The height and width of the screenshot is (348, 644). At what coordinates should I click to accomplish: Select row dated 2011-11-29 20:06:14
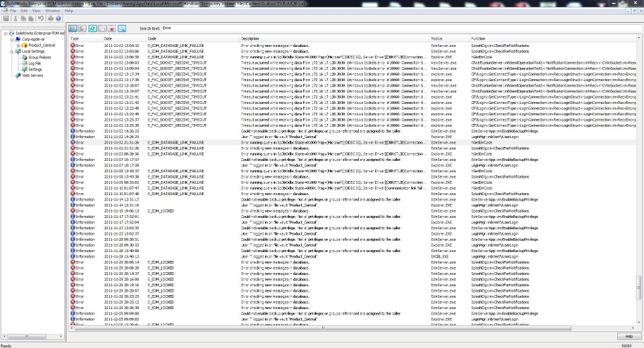click(x=352, y=262)
